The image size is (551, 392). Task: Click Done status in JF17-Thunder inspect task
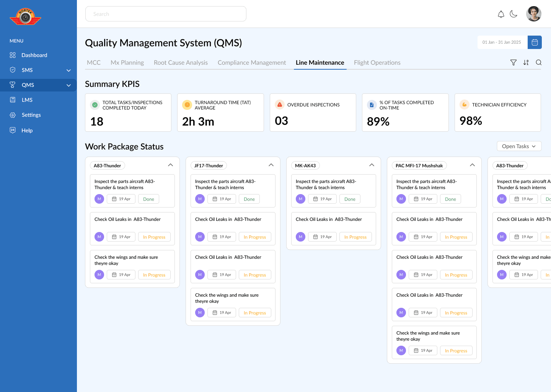[x=249, y=199]
